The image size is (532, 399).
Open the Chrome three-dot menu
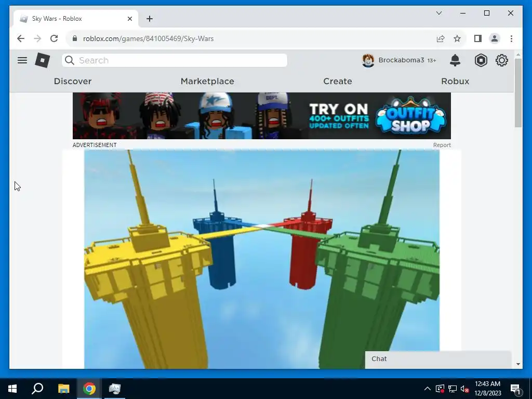click(x=511, y=38)
